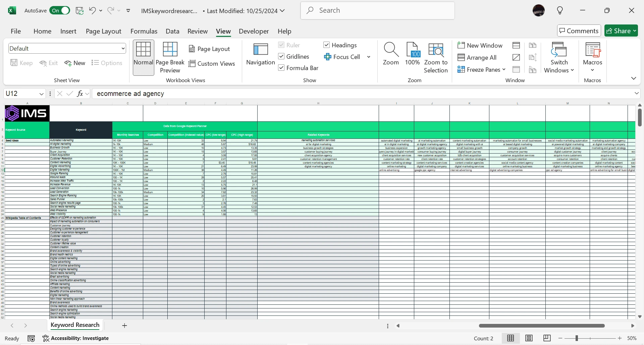
Task: Switch to Page Layout view in status bar
Action: [x=529, y=338]
